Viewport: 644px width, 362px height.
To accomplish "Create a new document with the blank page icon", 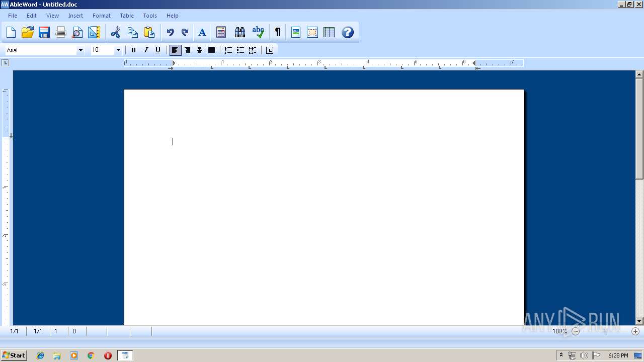I will (x=11, y=33).
